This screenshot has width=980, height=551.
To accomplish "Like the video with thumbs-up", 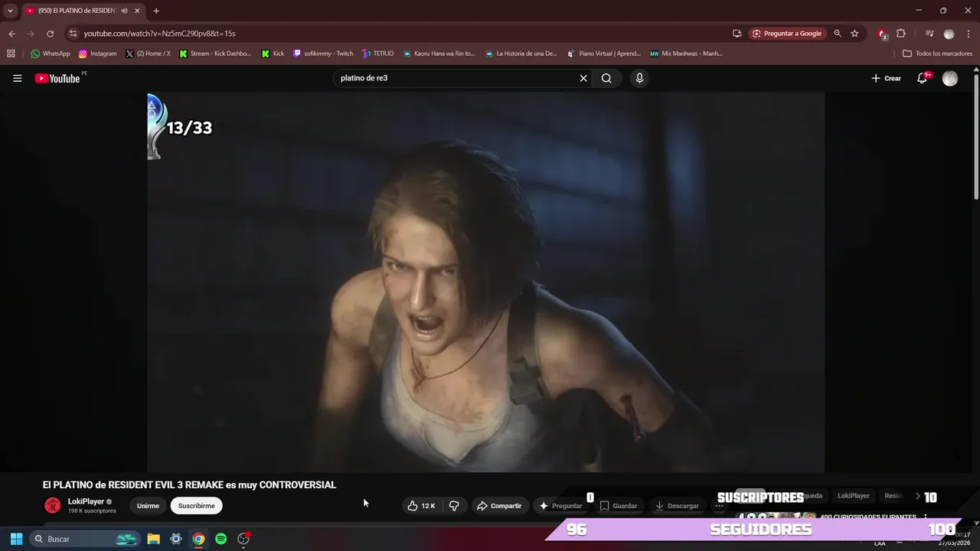I will coord(421,506).
